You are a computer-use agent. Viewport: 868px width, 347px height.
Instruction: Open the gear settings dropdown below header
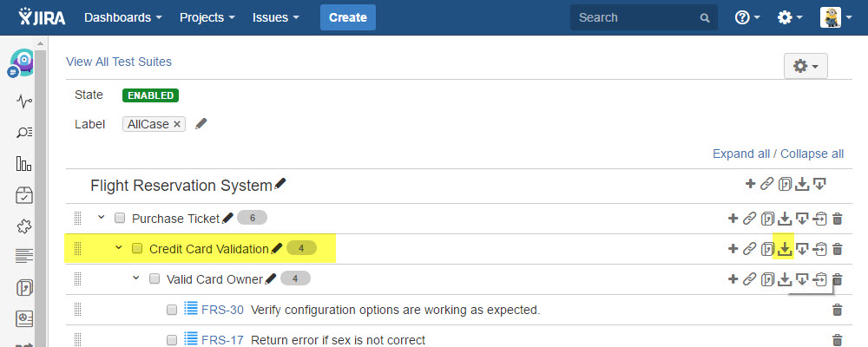[x=806, y=66]
